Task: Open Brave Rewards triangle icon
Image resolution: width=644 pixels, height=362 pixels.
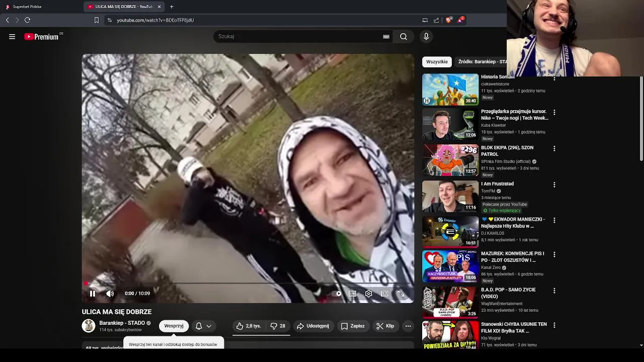Action: [460, 20]
